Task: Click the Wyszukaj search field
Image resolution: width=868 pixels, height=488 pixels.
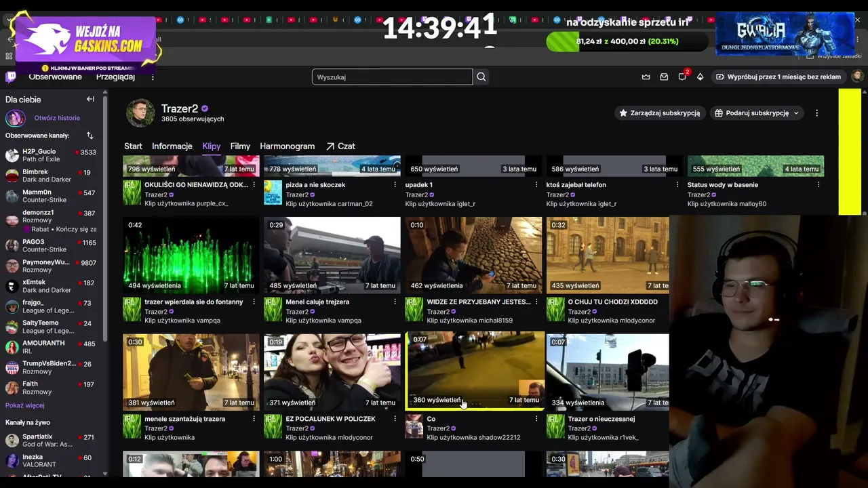Action: coord(392,77)
